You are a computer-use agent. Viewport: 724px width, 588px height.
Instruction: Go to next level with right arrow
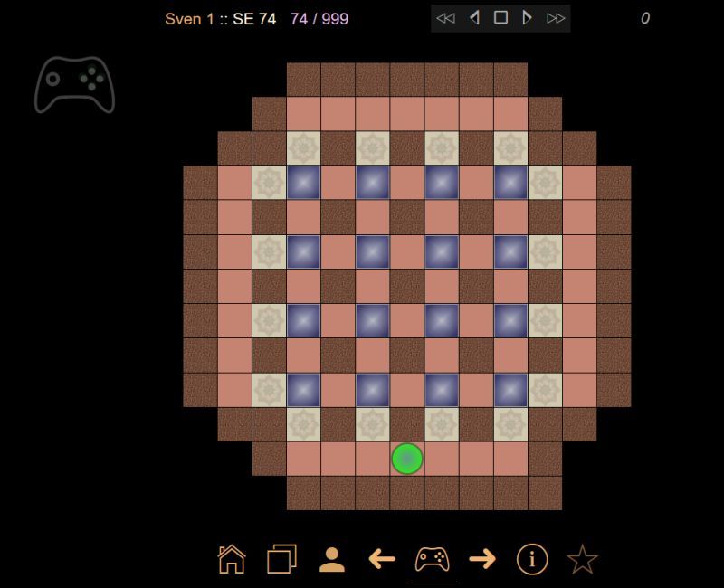[482, 559]
